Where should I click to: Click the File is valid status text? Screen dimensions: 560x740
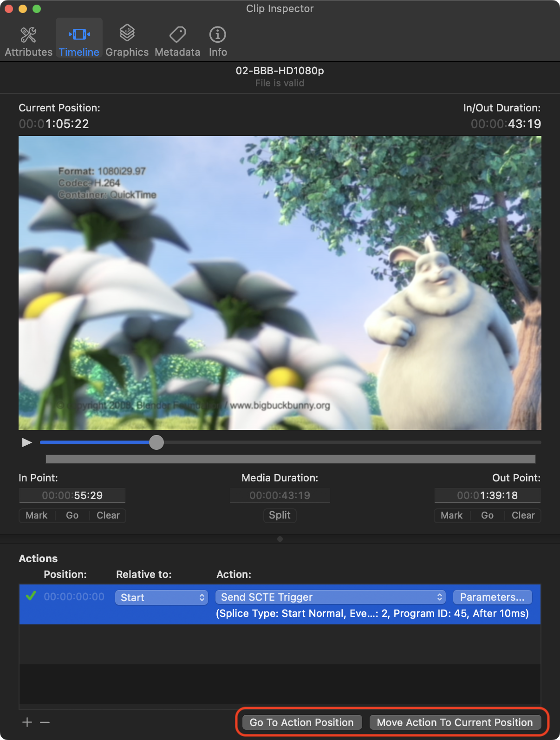point(280,83)
